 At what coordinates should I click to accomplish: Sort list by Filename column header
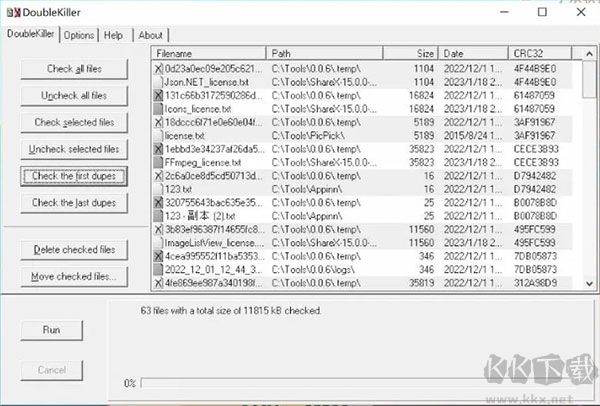209,54
